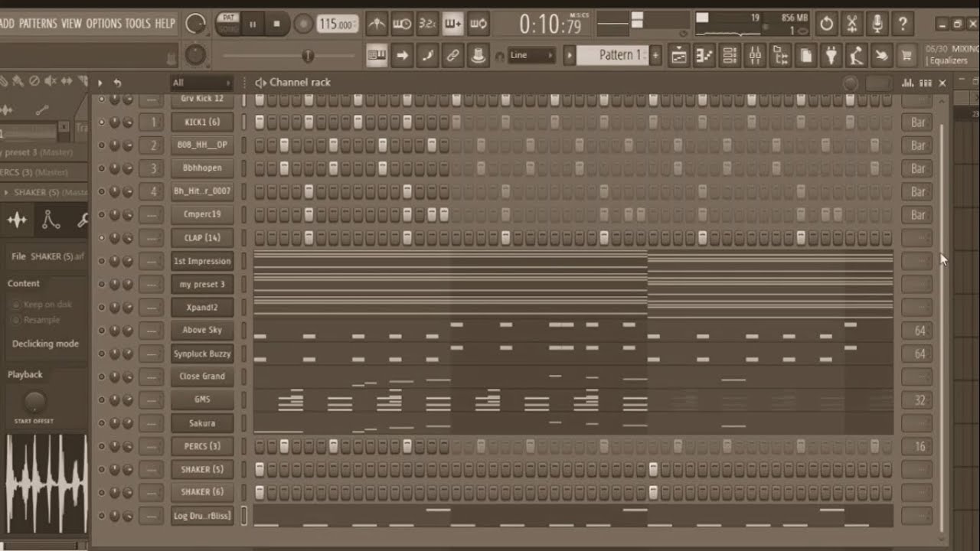This screenshot has width=980, height=551.
Task: Toggle the link/multilink controllers icon
Action: coord(453,55)
